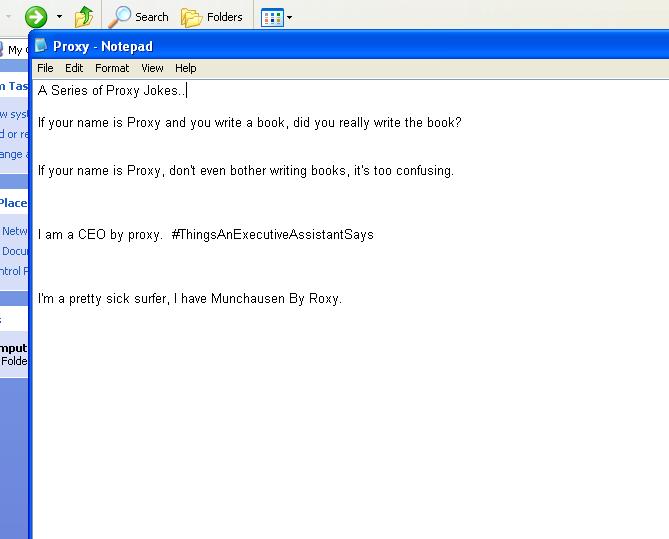This screenshot has height=539, width=669.
Task: Expand the Views dropdown arrow
Action: click(x=290, y=17)
